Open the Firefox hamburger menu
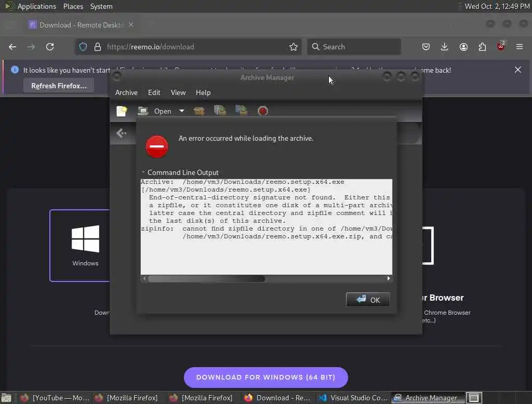The image size is (532, 404). pos(520,47)
